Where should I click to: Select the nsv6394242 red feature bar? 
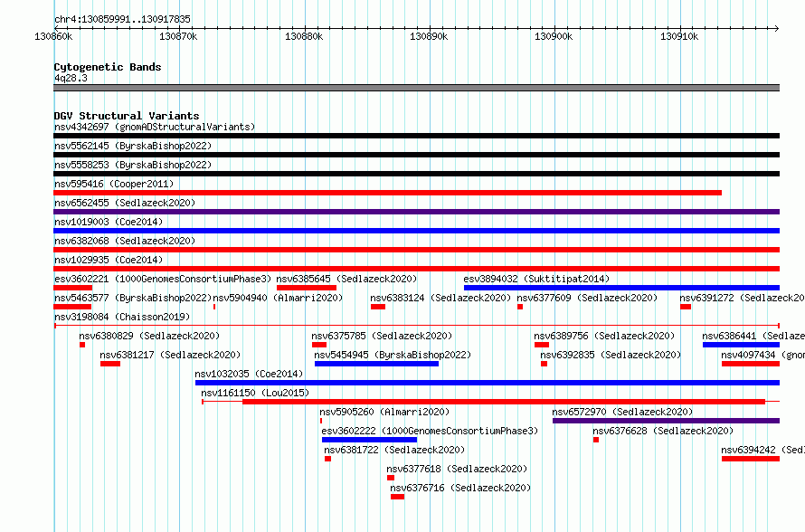coord(751,459)
